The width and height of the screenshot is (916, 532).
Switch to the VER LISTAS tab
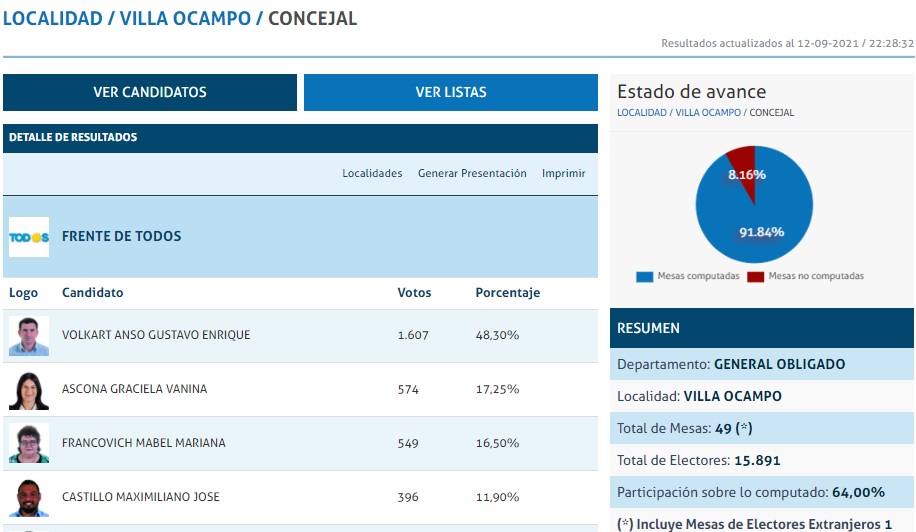[x=451, y=92]
